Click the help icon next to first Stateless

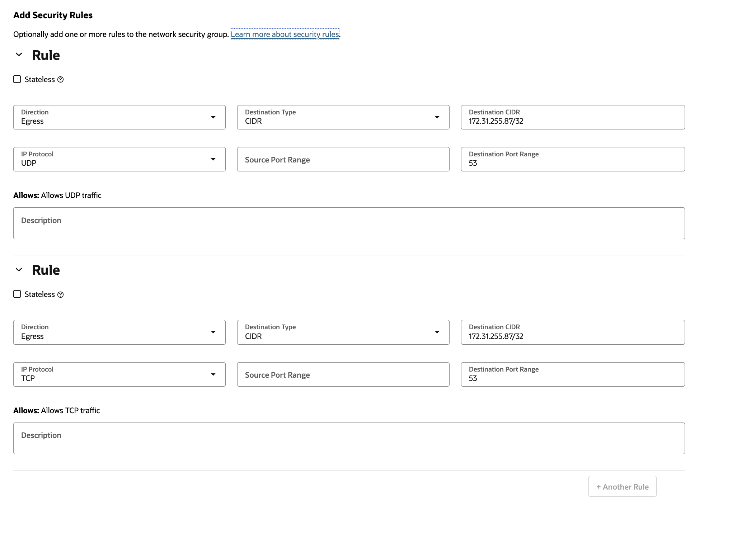[x=61, y=80]
